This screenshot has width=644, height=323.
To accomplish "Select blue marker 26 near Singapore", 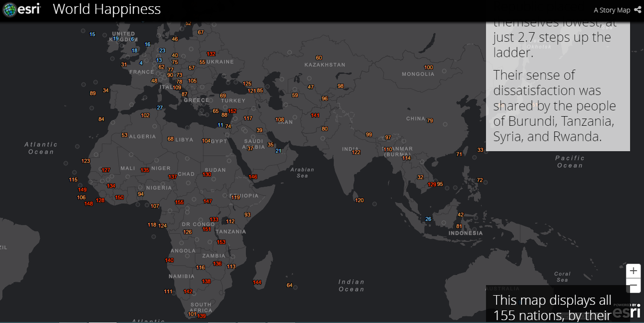I will pos(428,219).
